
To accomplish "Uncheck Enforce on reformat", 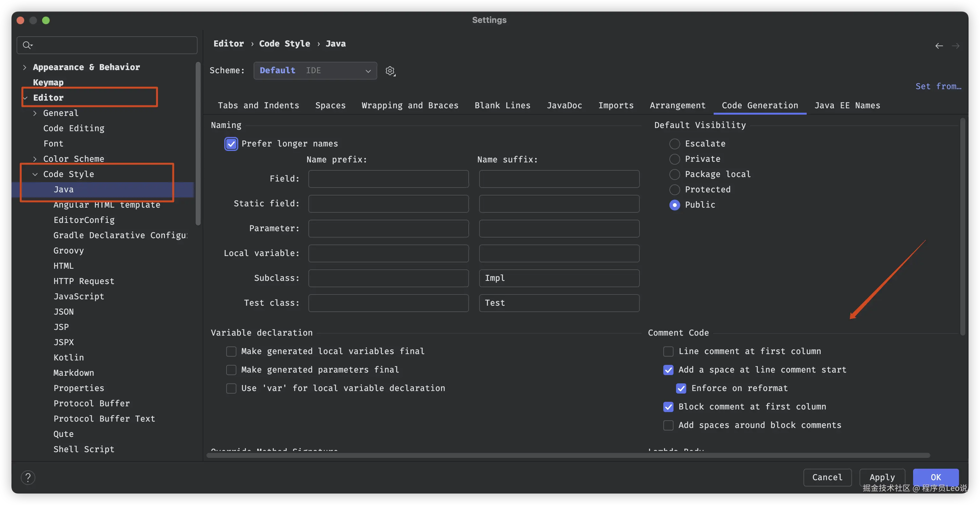I will pos(681,388).
